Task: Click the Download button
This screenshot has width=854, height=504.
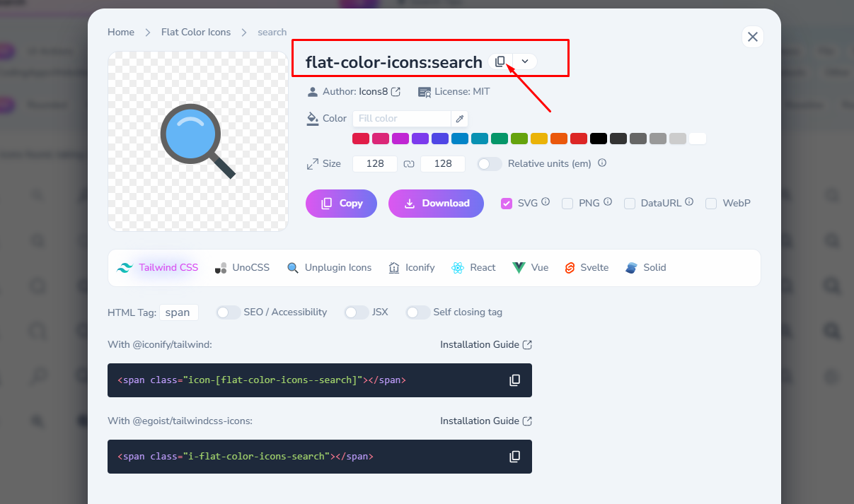Action: [x=436, y=203]
